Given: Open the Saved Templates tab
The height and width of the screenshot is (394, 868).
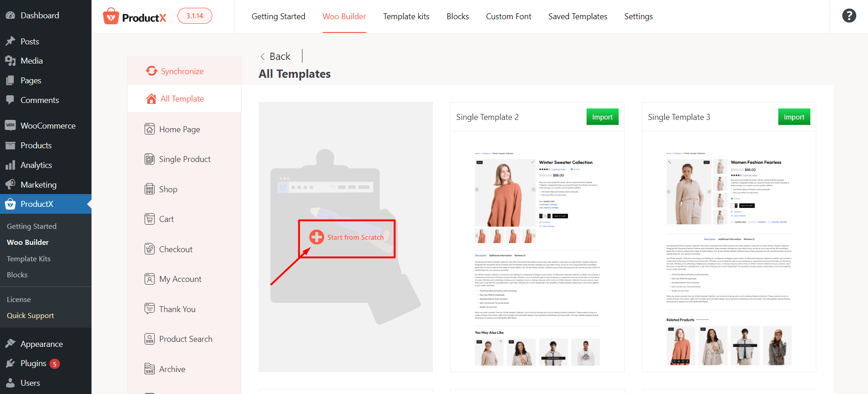Looking at the screenshot, I should coord(578,16).
